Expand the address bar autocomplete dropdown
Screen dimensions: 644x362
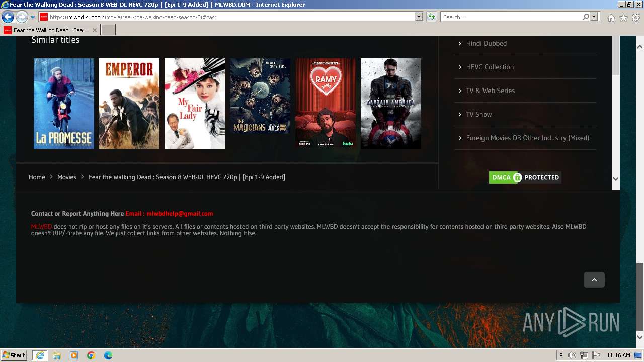pos(419,17)
